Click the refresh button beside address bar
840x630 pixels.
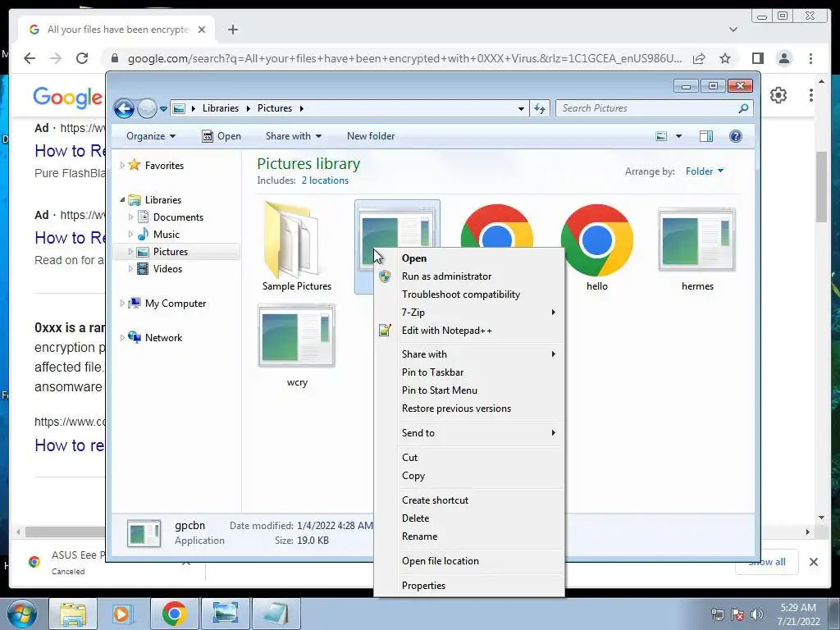point(540,108)
